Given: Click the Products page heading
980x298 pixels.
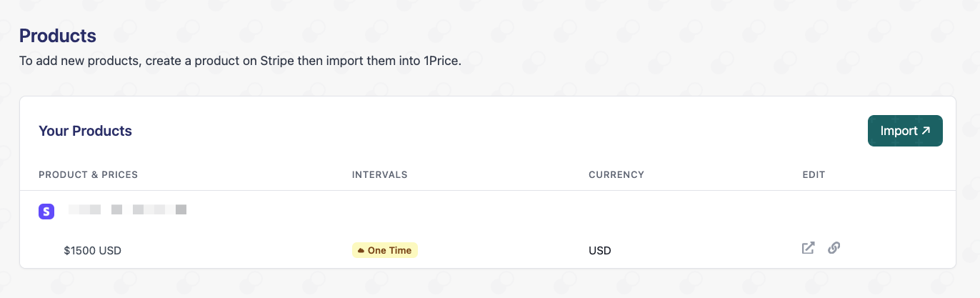Looking at the screenshot, I should pos(57,35).
